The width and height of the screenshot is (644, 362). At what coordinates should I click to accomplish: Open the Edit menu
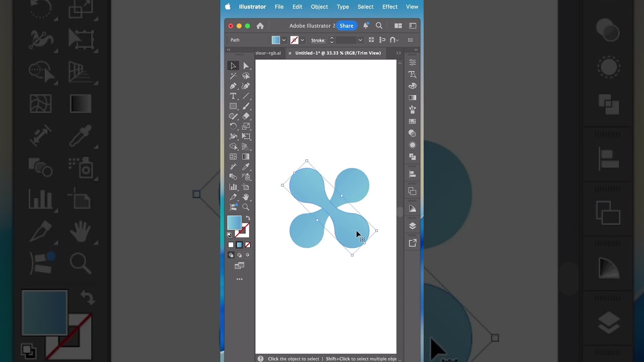297,7
